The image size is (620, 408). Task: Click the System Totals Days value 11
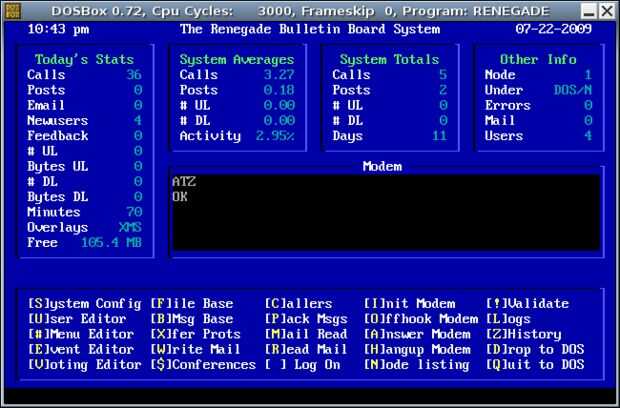439,136
